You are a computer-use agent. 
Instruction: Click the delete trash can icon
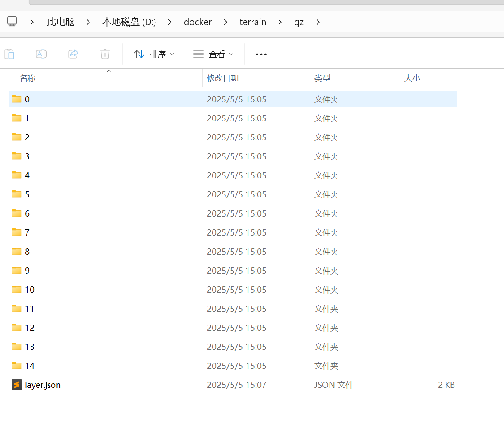click(105, 54)
